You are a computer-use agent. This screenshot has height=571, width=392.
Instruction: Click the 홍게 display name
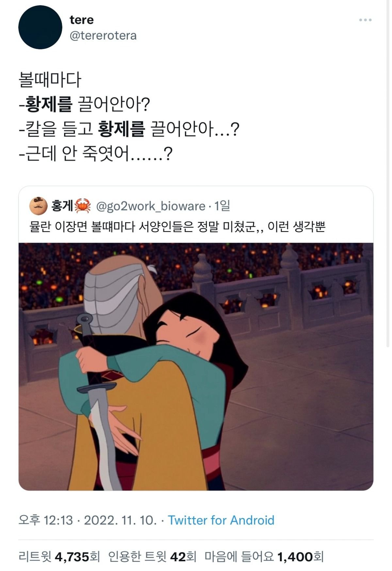pos(62,206)
